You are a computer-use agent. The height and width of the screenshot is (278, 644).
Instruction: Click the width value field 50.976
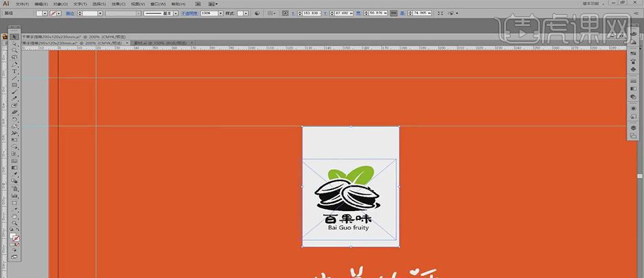[377, 13]
